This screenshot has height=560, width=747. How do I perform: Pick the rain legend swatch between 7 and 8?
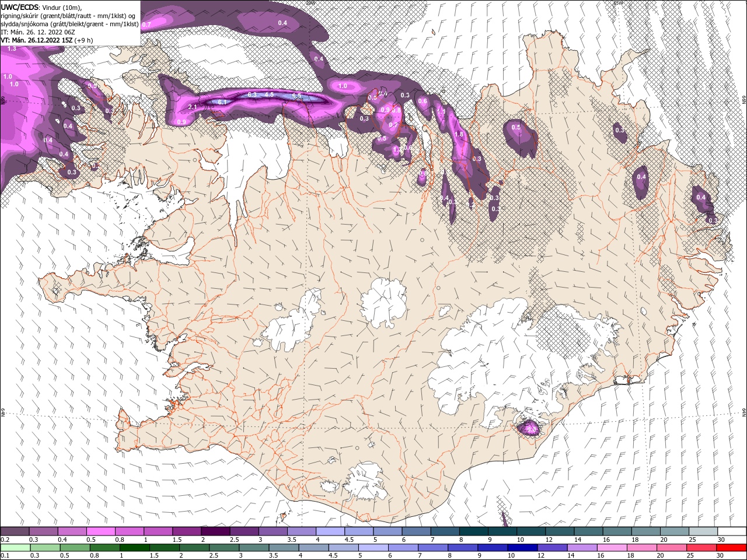point(433,548)
